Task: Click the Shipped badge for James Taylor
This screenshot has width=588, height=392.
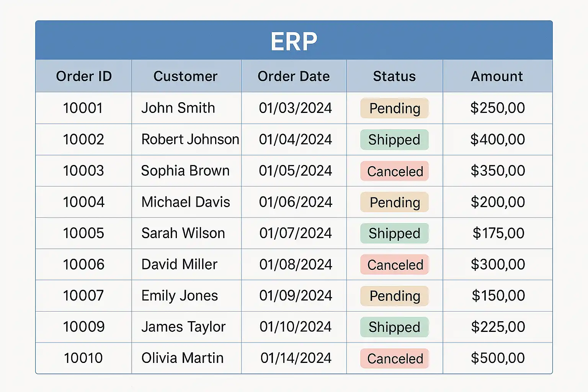Action: [x=394, y=327]
